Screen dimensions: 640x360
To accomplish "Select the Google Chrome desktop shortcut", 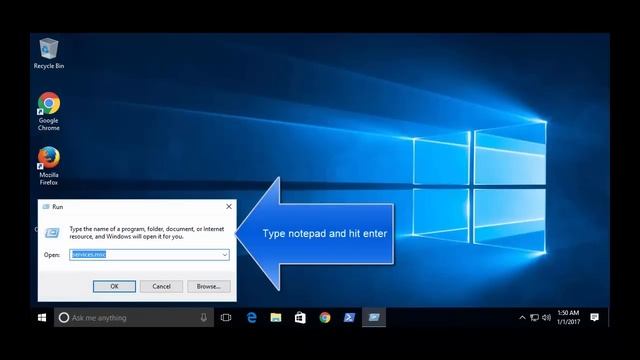I will click(49, 111).
